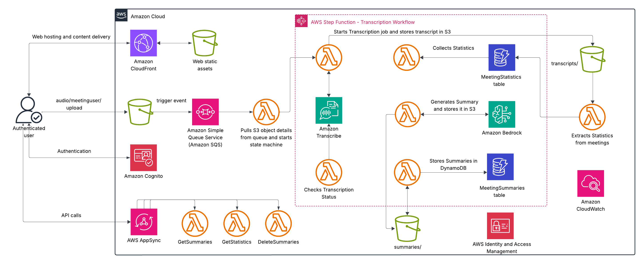Image resolution: width=644 pixels, height=264 pixels.
Task: Select the Web static assets bucket
Action: point(205,43)
